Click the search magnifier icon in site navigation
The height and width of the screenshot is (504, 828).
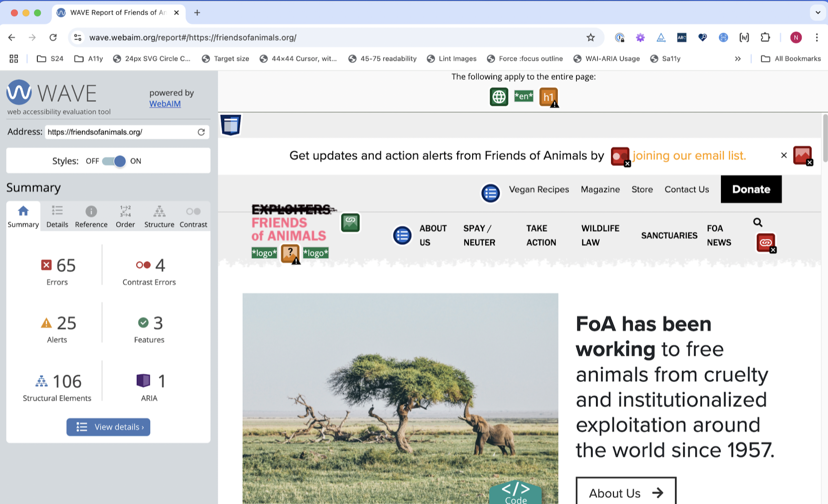[x=758, y=222]
